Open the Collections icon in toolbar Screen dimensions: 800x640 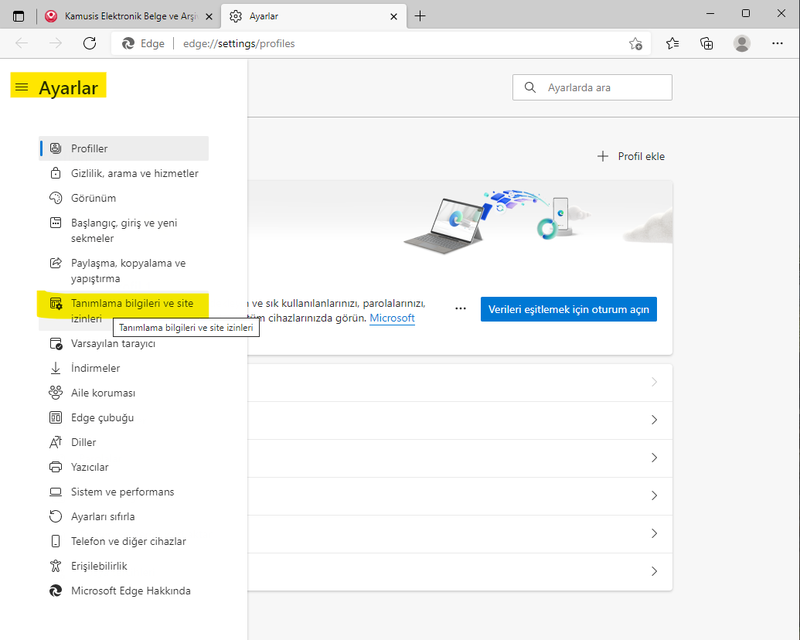click(x=707, y=43)
